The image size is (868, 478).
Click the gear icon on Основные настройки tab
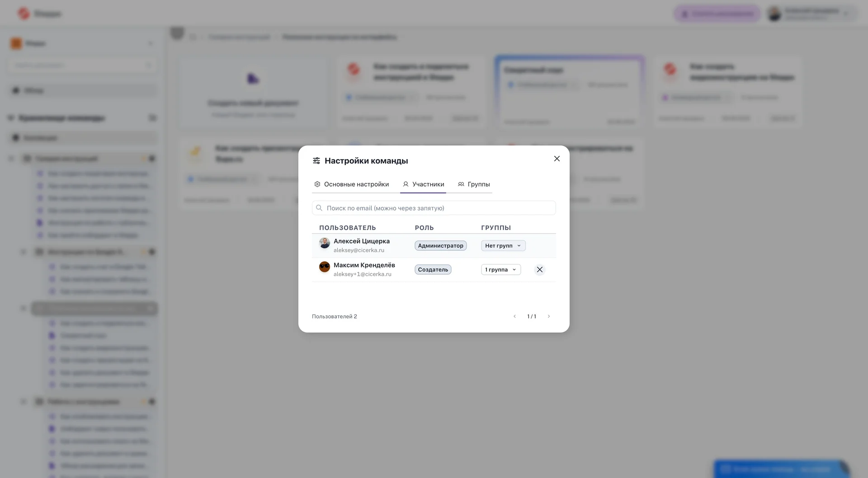[317, 184]
